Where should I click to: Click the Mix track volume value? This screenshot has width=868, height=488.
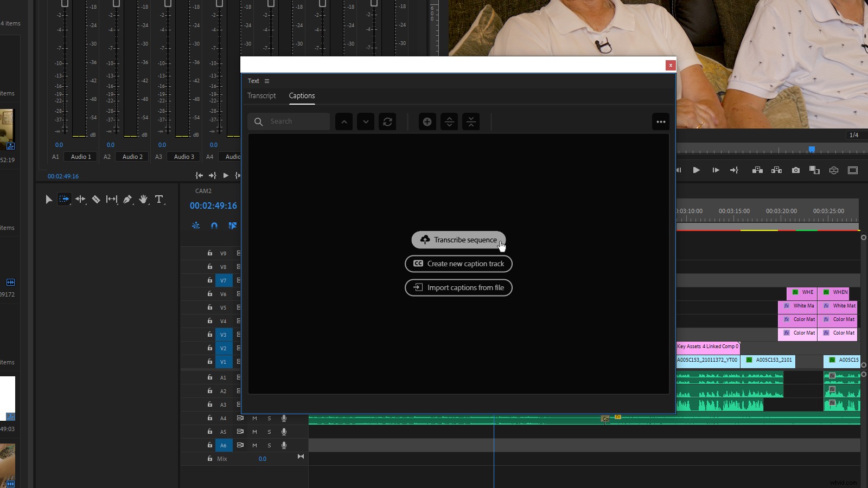[263, 458]
